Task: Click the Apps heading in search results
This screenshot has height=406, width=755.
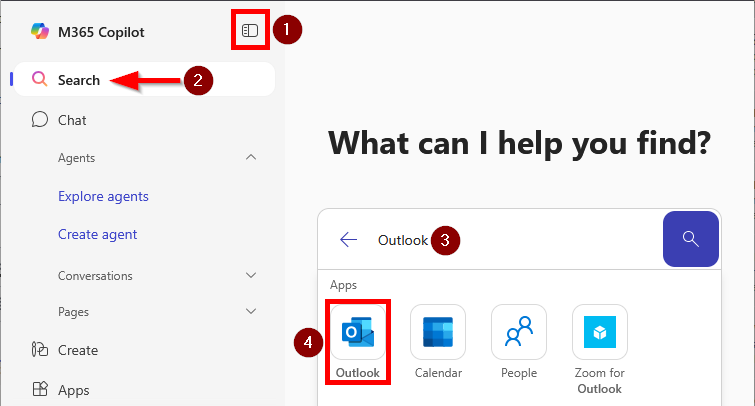Action: pyautogui.click(x=343, y=285)
